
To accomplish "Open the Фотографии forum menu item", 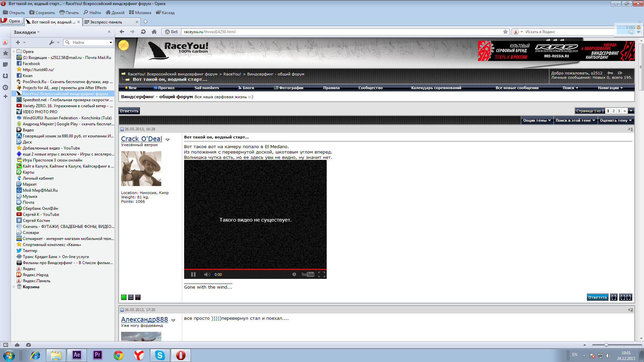I will point(289,88).
